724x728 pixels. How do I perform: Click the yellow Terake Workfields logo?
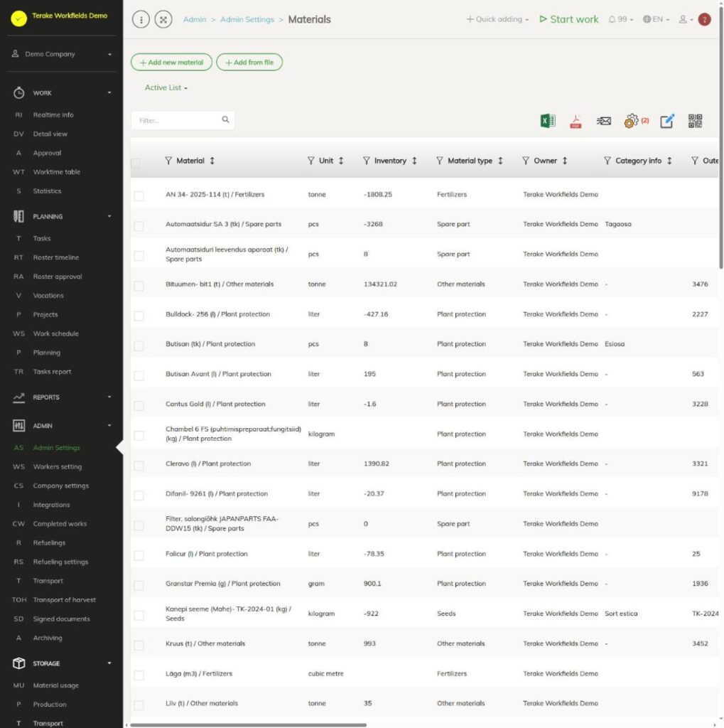(x=18, y=18)
